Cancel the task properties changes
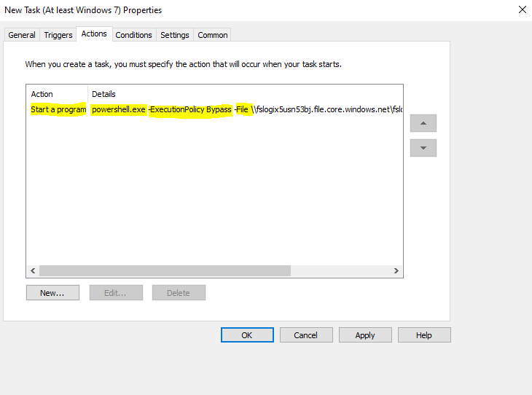Viewport: 532px width, 395px height. pyautogui.click(x=306, y=335)
